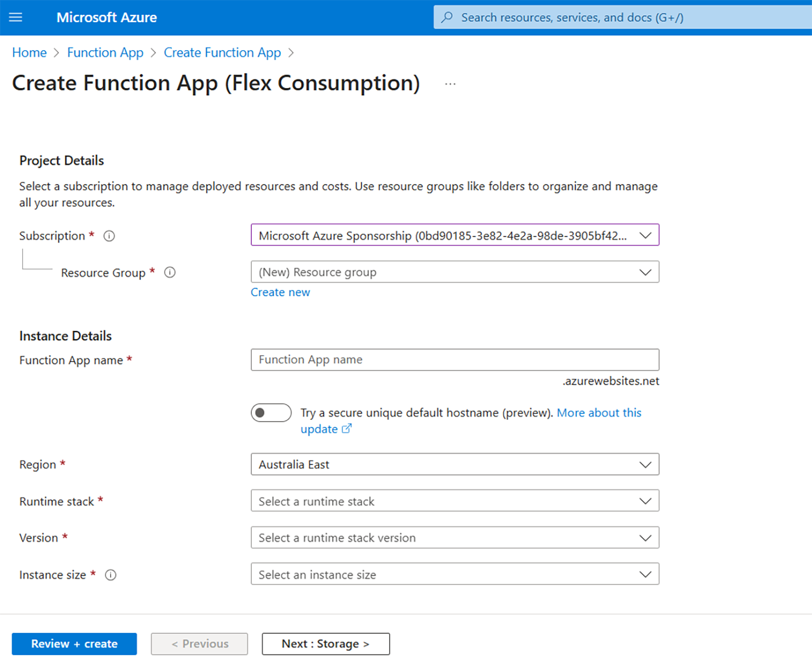
Task: Toggle secure unique default hostname switch
Action: point(271,413)
